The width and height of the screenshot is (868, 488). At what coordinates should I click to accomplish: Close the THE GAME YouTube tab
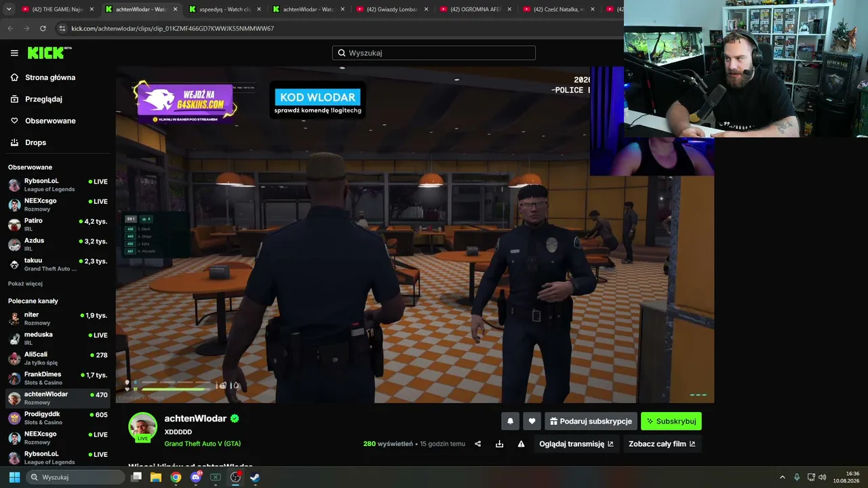[x=91, y=9]
